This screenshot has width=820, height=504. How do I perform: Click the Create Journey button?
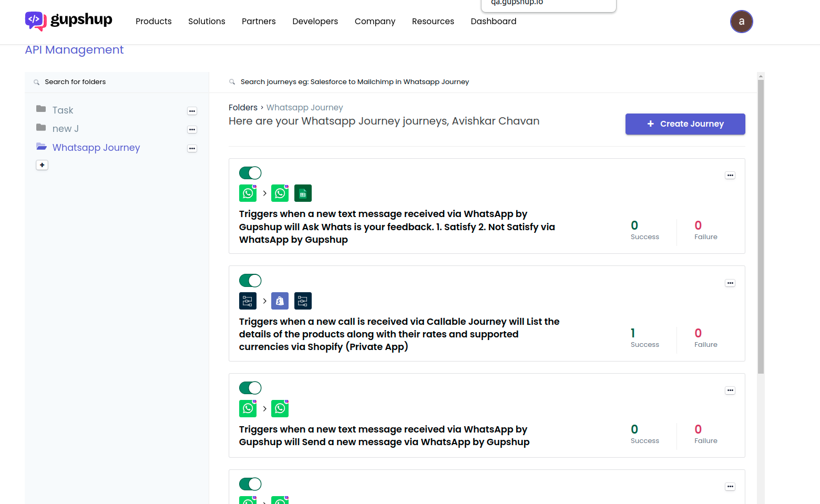(685, 124)
